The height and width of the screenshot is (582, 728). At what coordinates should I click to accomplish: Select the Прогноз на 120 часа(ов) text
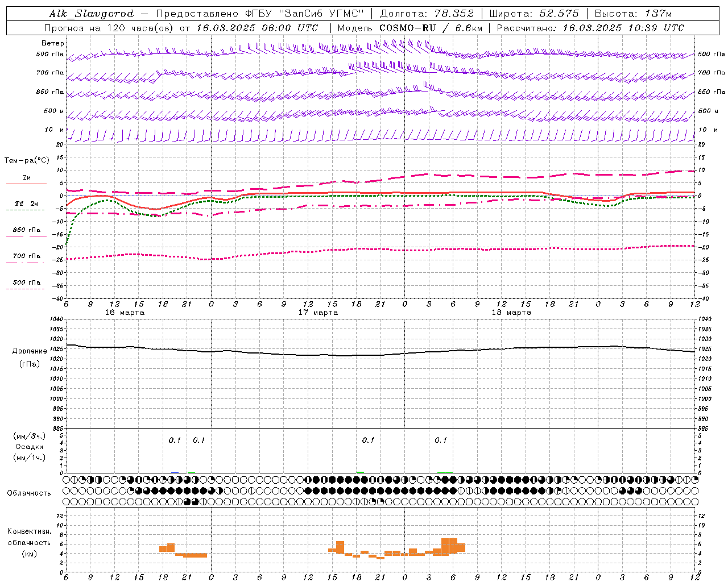109,28
